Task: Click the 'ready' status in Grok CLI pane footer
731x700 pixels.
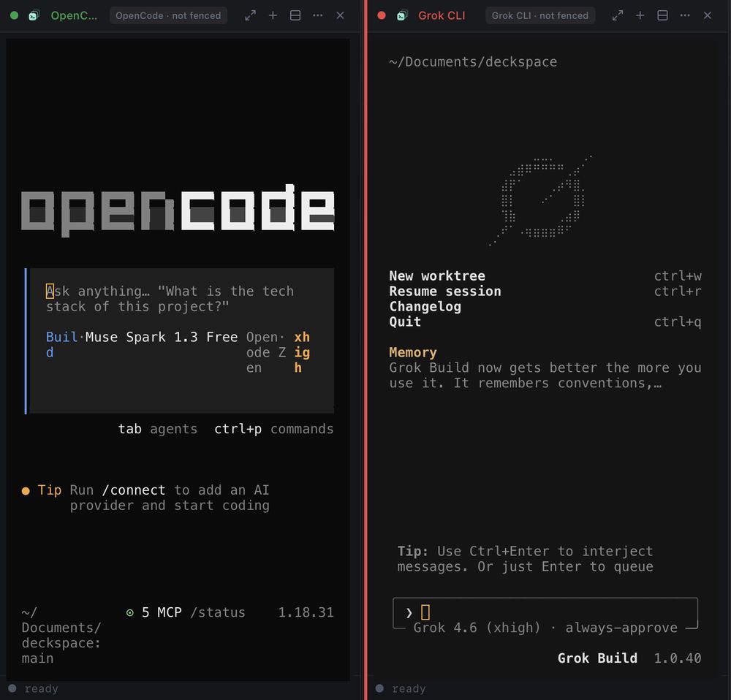Action: pyautogui.click(x=409, y=688)
